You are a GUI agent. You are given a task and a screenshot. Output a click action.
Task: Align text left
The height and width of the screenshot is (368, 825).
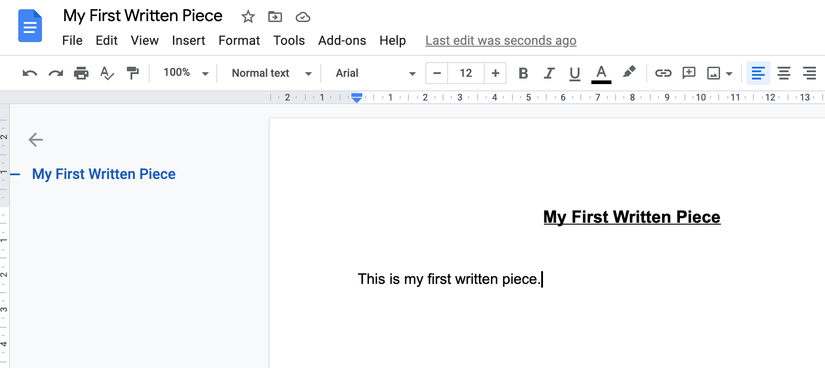coord(758,73)
